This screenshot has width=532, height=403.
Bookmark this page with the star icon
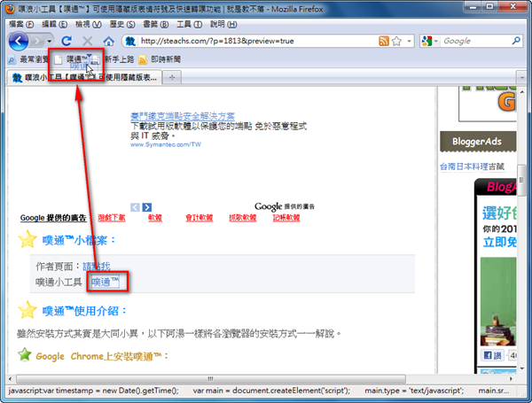coord(396,41)
